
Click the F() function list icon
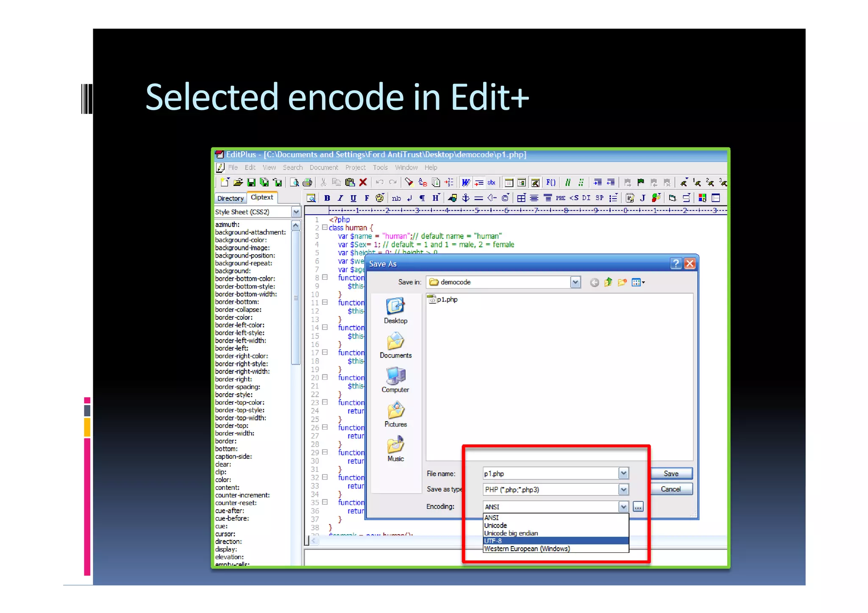551,183
